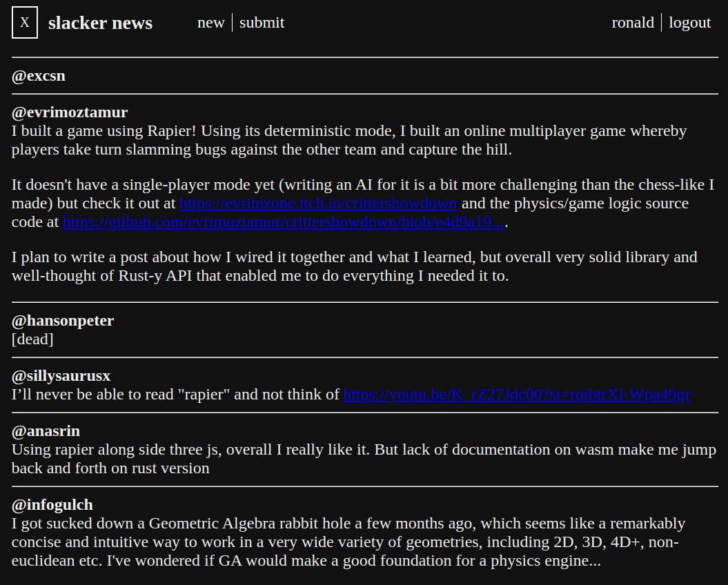Select the @anasrin username
728x585 pixels.
(46, 431)
